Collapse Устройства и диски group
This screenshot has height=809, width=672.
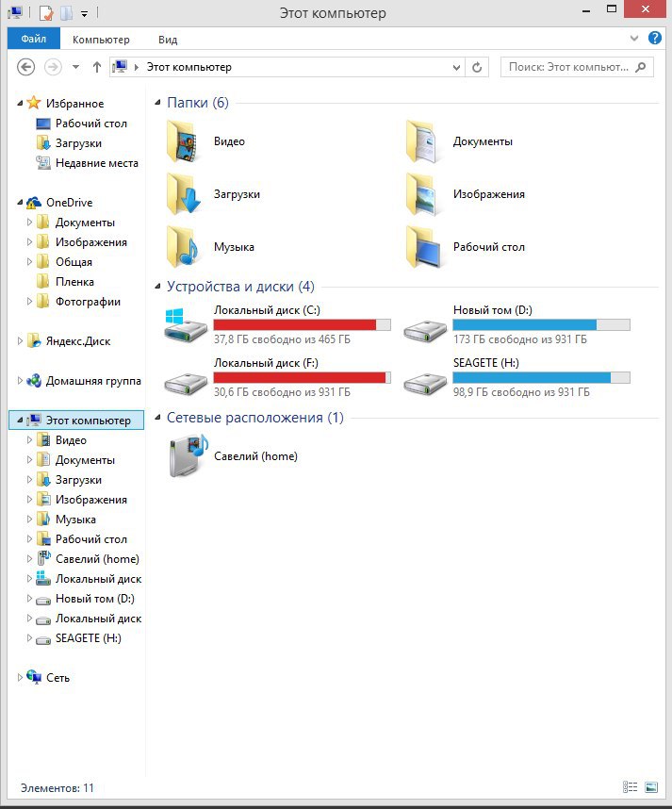pyautogui.click(x=157, y=287)
